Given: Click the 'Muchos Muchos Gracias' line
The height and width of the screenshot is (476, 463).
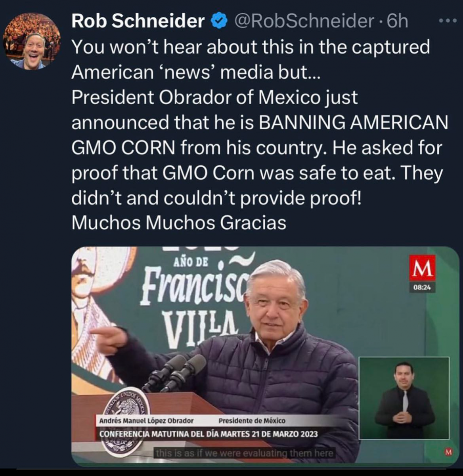Looking at the screenshot, I should pyautogui.click(x=179, y=223).
